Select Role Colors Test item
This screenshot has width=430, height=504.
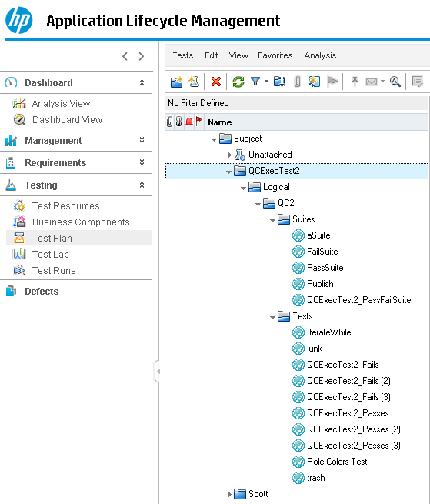337,461
